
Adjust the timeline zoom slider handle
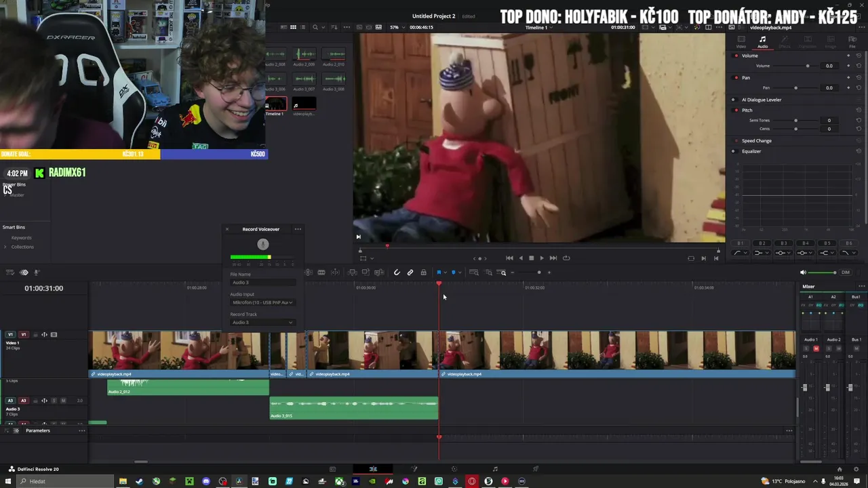539,272
